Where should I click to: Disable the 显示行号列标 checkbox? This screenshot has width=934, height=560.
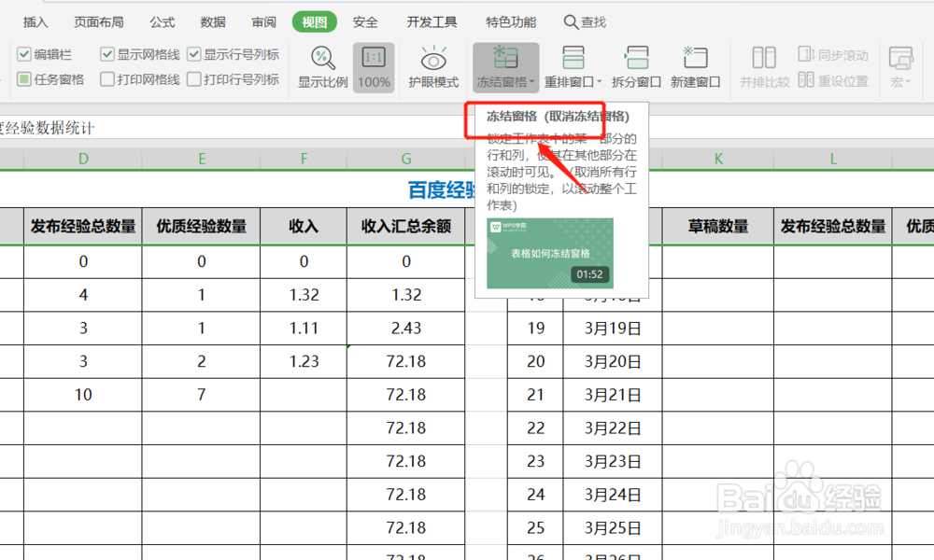193,54
